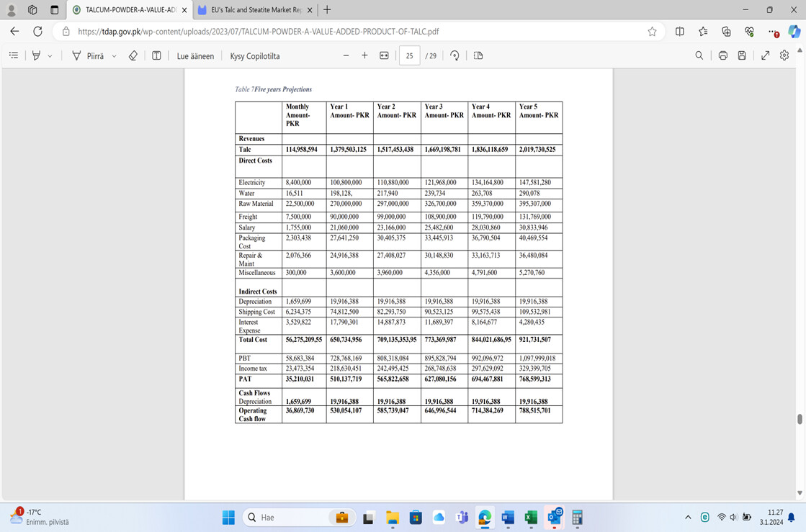Switch to EU's Talc and Steatite Market tab
The height and width of the screenshot is (532, 806).
coord(255,10)
